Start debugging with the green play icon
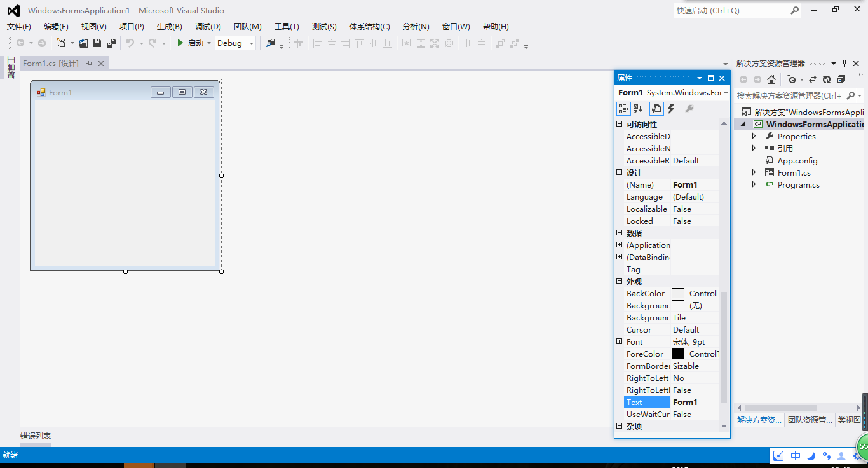This screenshot has height=468, width=868. (x=180, y=43)
